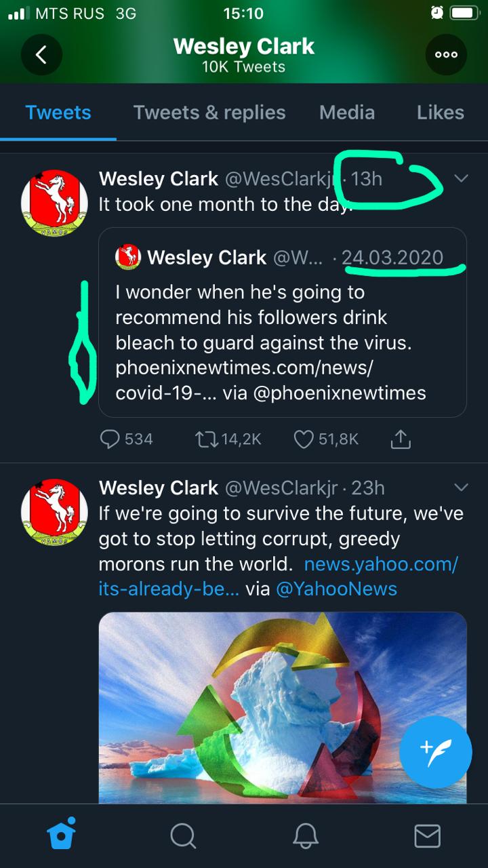Expand the 23h tweet's chevron menu

(461, 488)
